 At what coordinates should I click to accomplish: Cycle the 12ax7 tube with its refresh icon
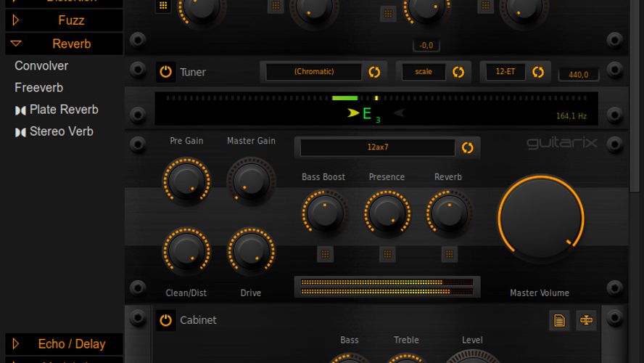467,147
